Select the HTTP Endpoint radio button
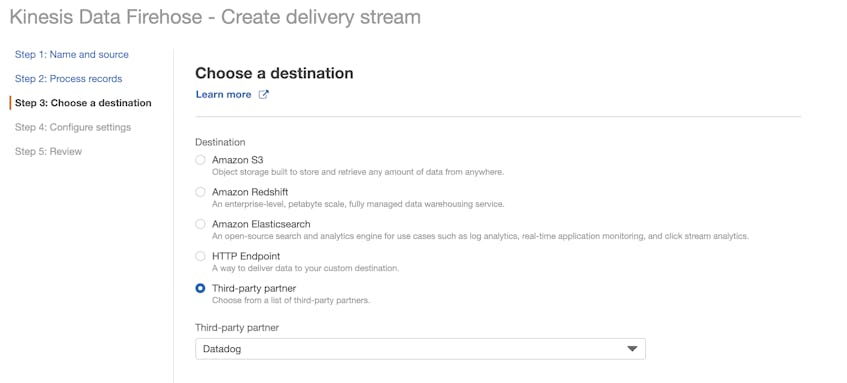The height and width of the screenshot is (383, 847). click(x=200, y=256)
